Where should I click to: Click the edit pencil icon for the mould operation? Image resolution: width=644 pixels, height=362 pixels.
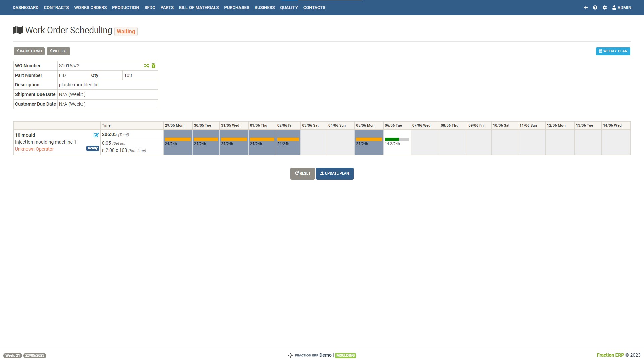(96, 135)
